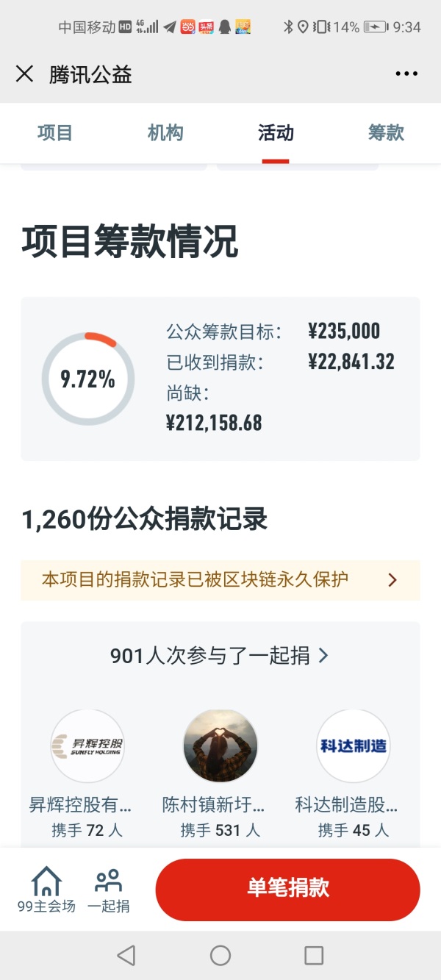The image size is (441, 980).
Task: Tap the Bluetooth status bar icon
Action: pyautogui.click(x=288, y=27)
